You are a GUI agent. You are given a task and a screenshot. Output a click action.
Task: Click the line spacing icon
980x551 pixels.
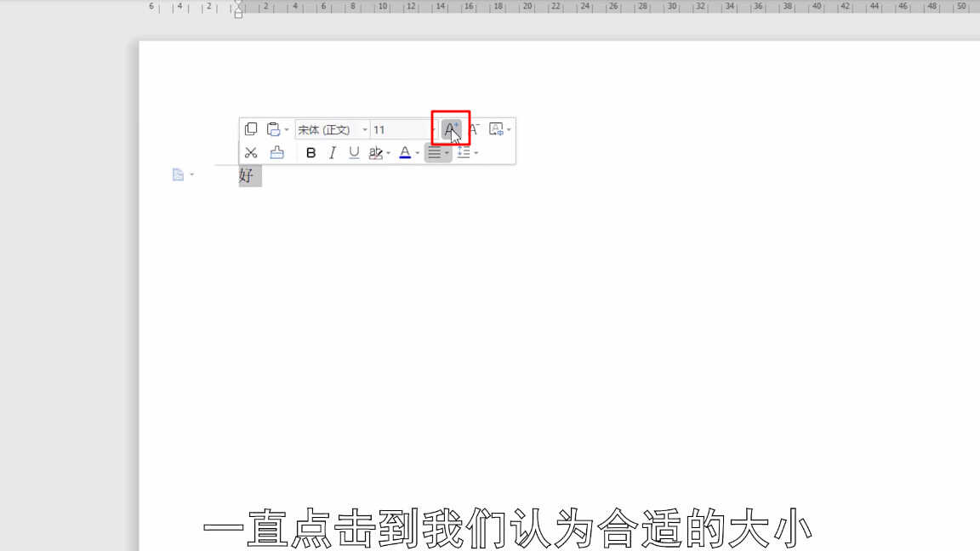click(x=464, y=152)
